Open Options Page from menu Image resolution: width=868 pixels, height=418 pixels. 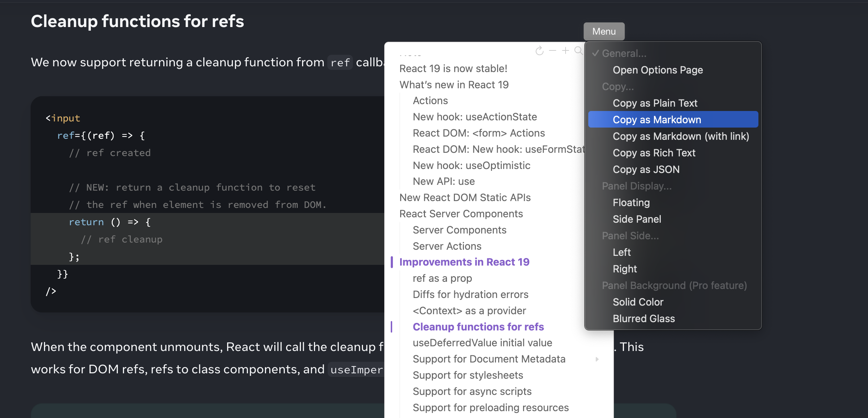657,70
